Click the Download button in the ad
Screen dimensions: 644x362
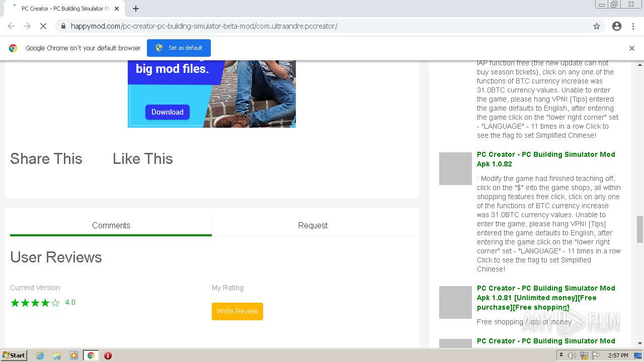pyautogui.click(x=168, y=112)
